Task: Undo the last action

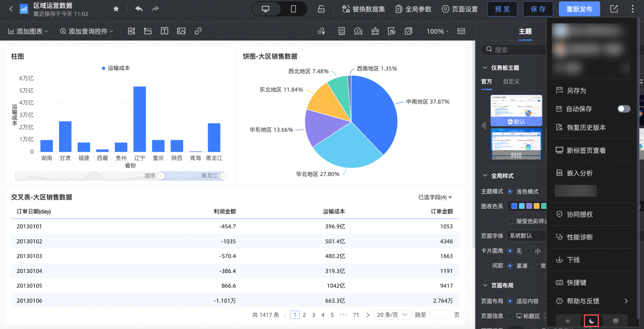Action: [139, 9]
